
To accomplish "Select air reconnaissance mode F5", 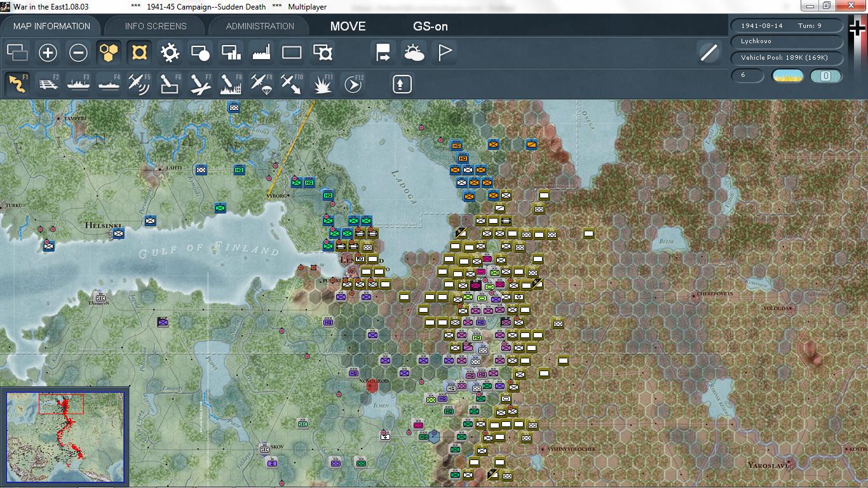I will [x=139, y=83].
